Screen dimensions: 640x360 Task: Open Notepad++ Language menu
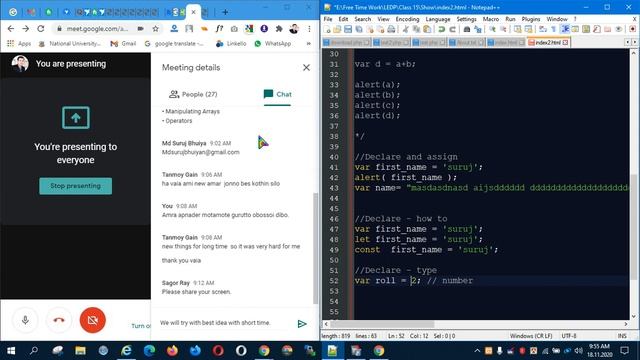click(438, 19)
